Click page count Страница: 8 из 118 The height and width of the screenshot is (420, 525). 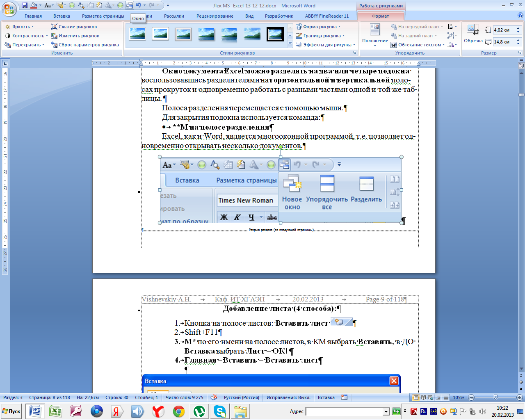pos(50,397)
